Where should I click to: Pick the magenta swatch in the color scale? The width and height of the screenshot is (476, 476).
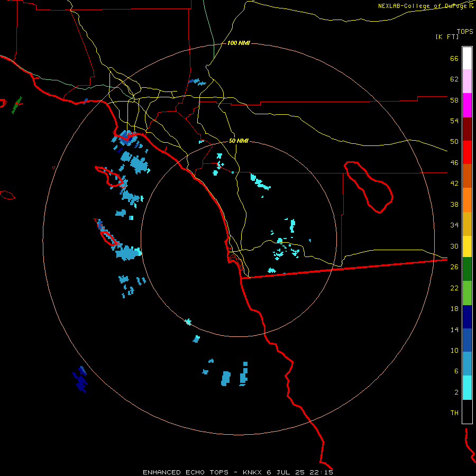coord(467,105)
